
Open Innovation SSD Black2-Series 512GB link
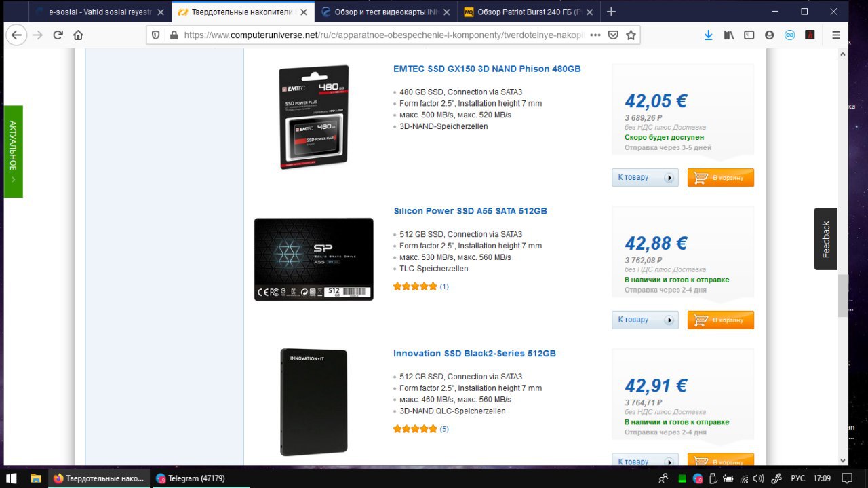[475, 354]
